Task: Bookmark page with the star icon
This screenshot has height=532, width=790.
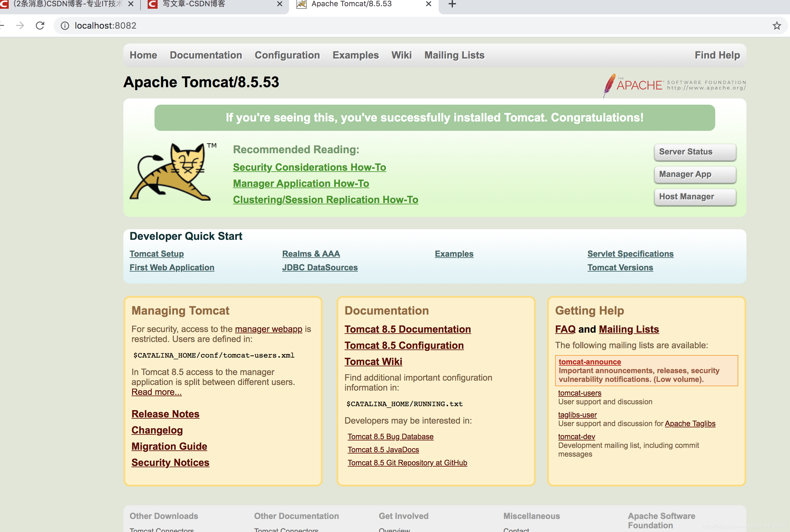Action: tap(776, 26)
